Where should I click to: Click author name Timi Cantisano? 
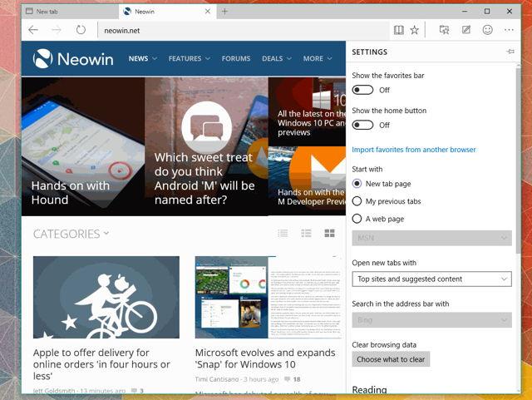(217, 379)
